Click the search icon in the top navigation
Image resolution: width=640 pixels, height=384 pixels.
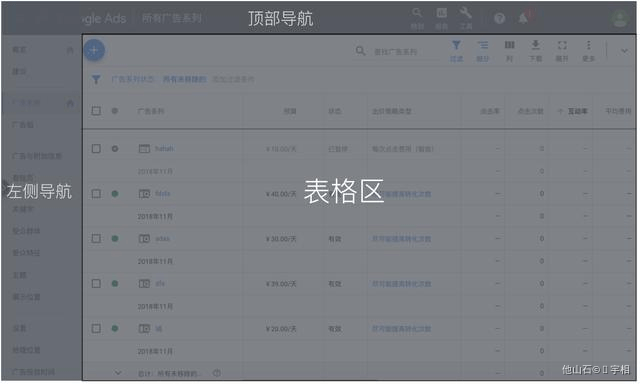(417, 12)
